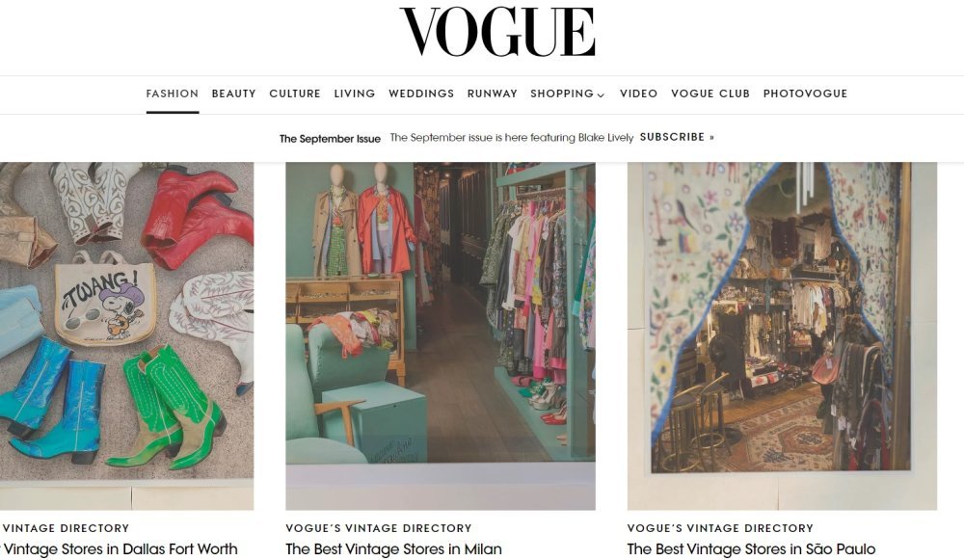Open the Culture menu item

click(x=295, y=93)
